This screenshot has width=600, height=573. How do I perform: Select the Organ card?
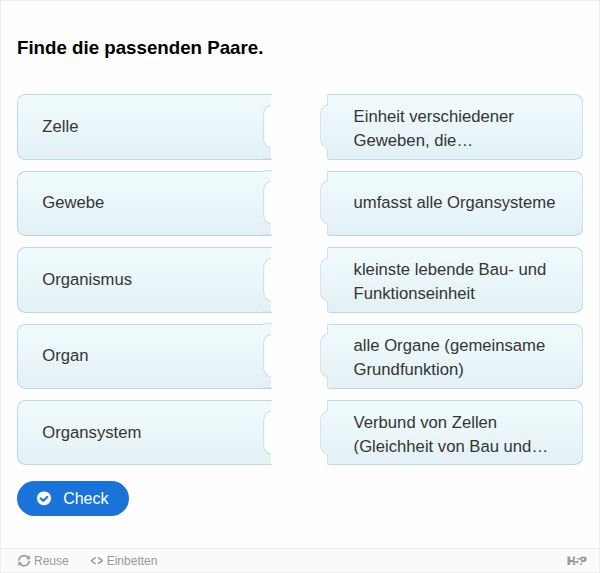(x=144, y=356)
